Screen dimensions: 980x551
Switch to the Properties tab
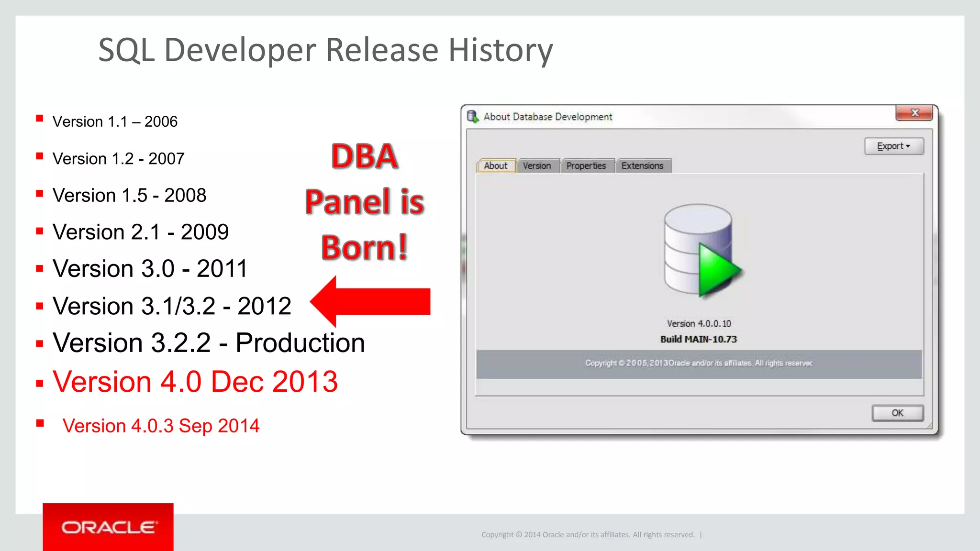pos(586,166)
